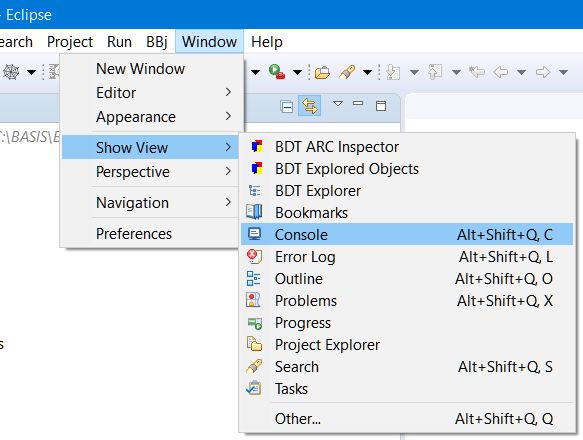
Task: Show the BDT Explored Objects view
Action: click(407, 169)
